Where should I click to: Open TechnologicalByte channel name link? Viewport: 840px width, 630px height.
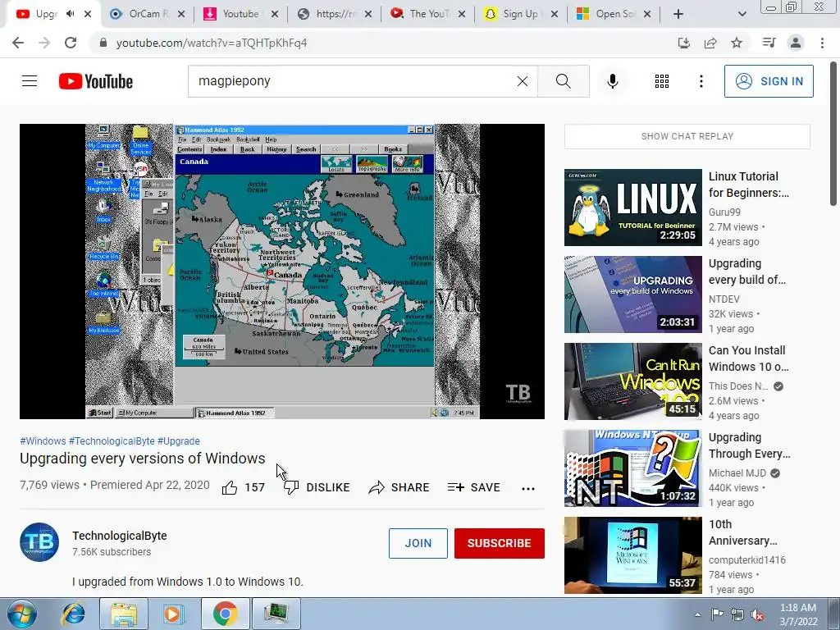coord(120,536)
